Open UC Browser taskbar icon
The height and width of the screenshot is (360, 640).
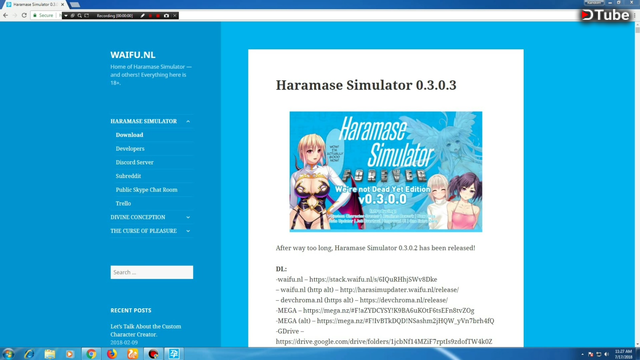point(132,354)
